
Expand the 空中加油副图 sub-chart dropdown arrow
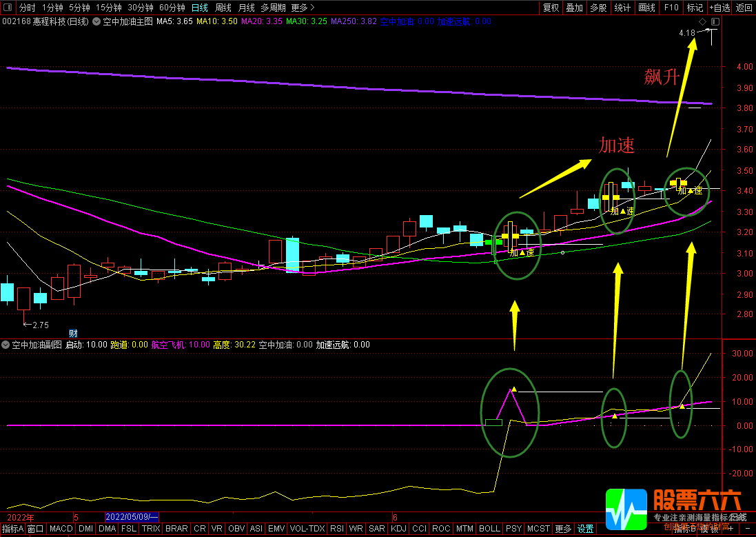6,345
